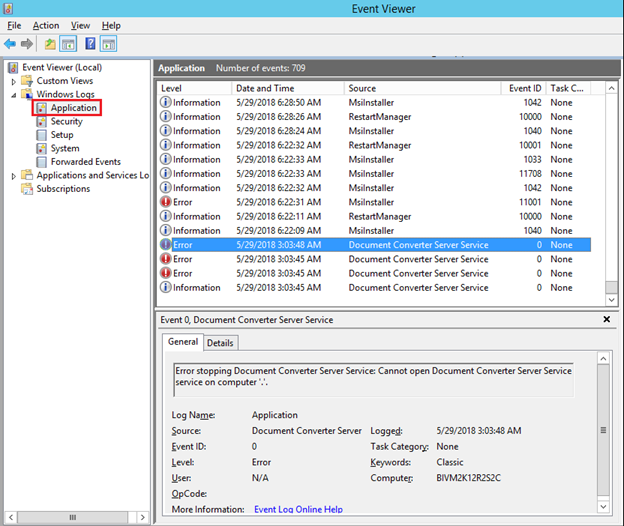
Task: Click the event list scroll down arrow
Action: click(611, 300)
